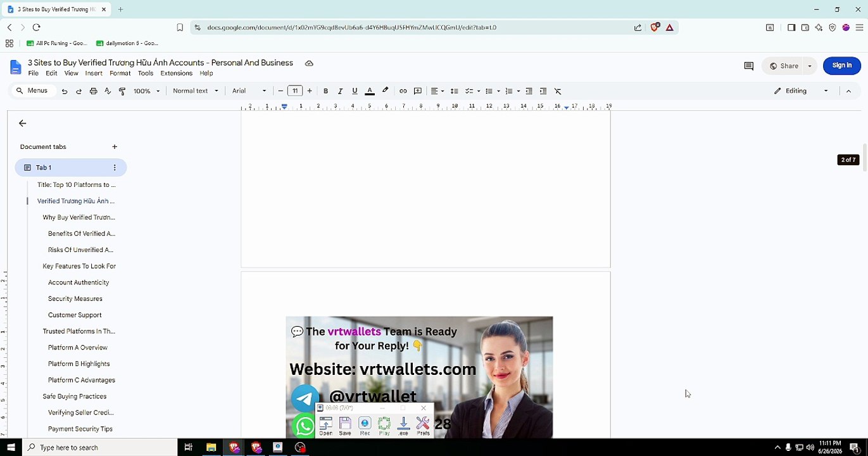The width and height of the screenshot is (868, 456).
Task: Open the highlight color picker
Action: pos(385,91)
